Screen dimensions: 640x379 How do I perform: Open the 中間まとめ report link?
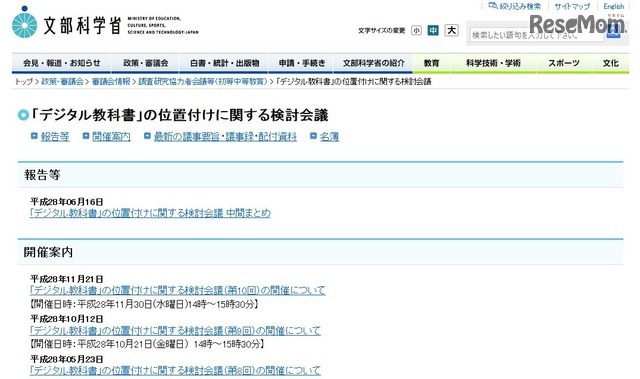pos(150,213)
